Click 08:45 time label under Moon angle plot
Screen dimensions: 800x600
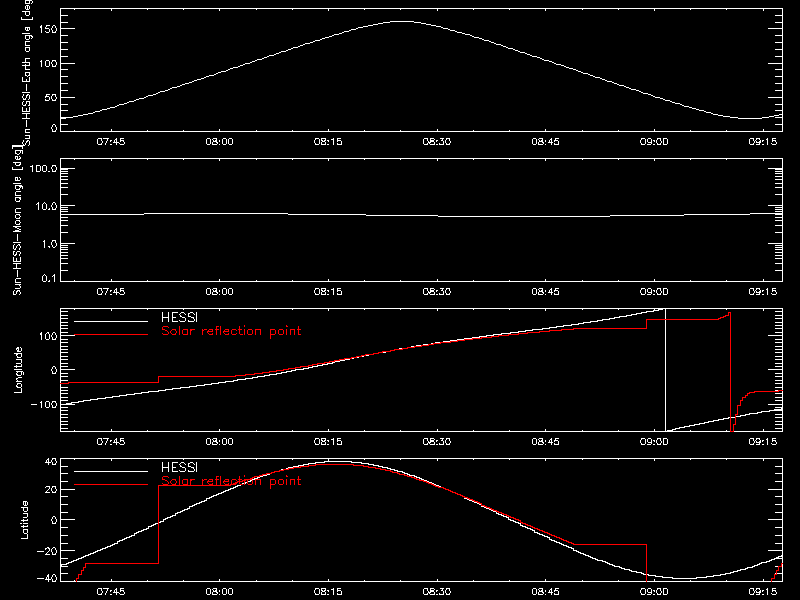545,292
